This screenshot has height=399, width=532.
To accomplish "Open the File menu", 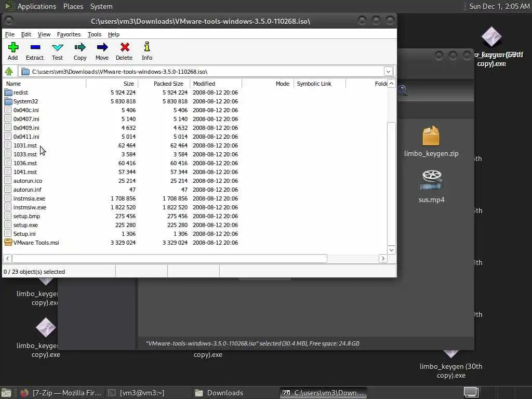I will click(9, 34).
